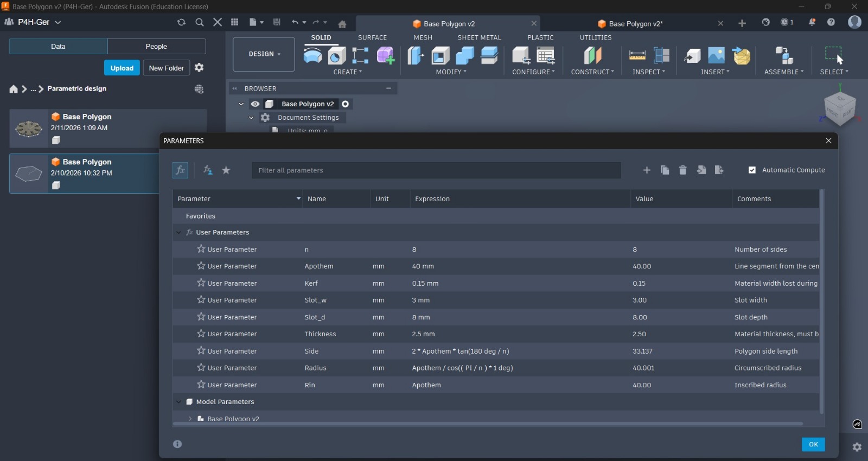This screenshot has height=461, width=868.
Task: Expand the CREATE menu dropdown
Action: 348,72
